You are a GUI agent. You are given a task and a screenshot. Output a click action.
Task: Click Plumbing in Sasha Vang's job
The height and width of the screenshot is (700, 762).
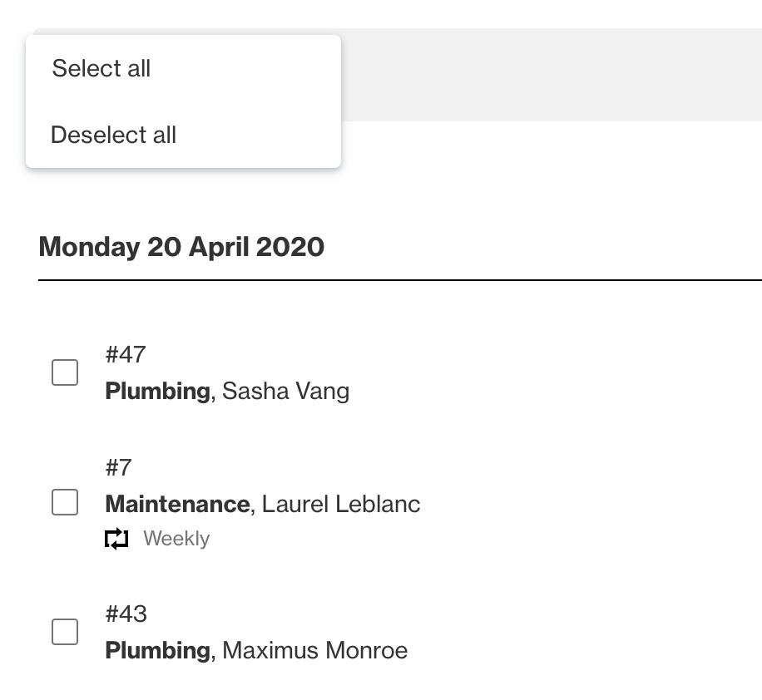coord(157,391)
